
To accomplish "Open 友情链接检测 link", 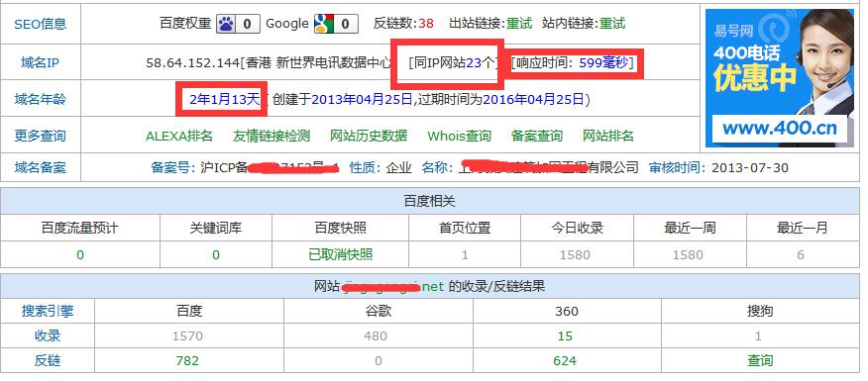I will 271,136.
